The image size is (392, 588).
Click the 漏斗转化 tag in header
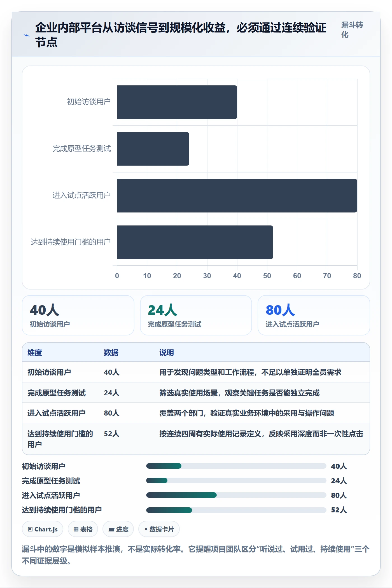352,30
